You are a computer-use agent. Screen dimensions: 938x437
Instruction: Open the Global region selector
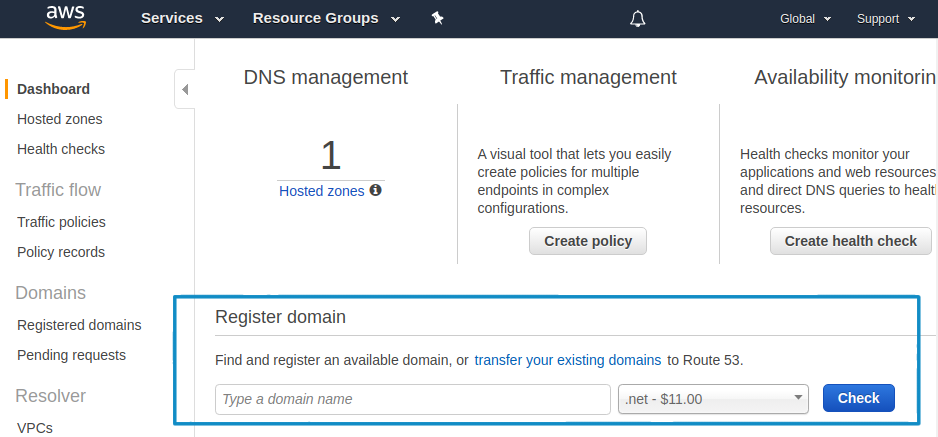(x=805, y=19)
